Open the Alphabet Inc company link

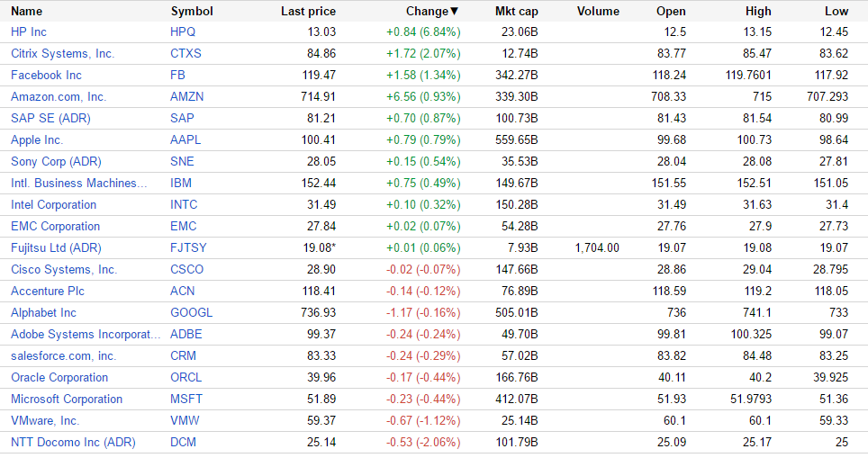43,313
